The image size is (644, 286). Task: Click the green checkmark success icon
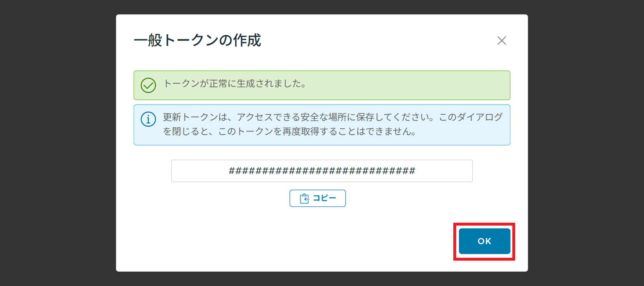[148, 85]
